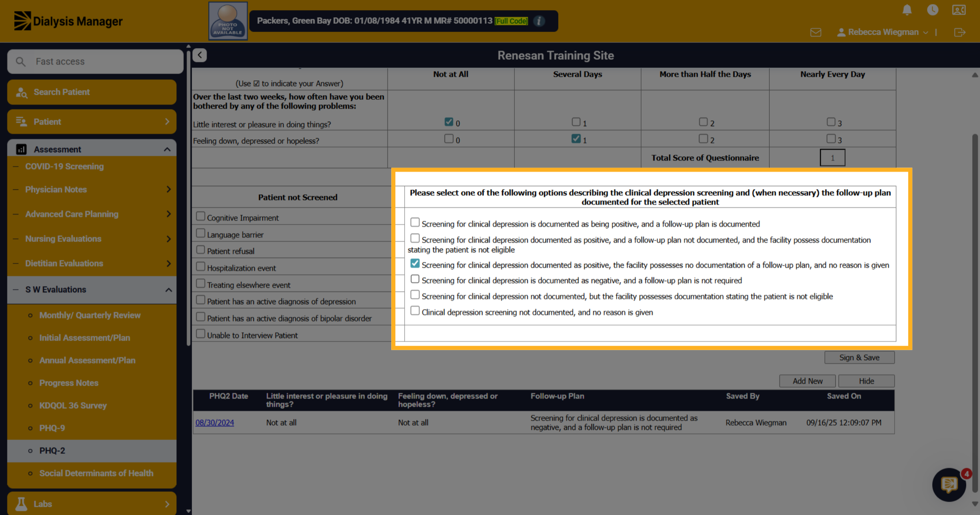
Task: Select the negative screening, follow-up not required option
Action: pos(415,279)
